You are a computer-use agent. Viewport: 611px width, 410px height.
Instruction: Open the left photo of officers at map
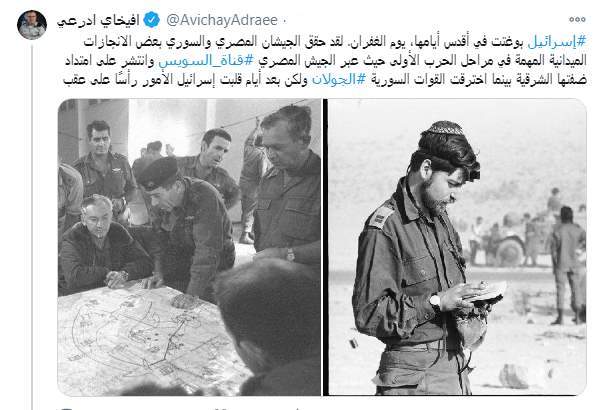pyautogui.click(x=189, y=247)
